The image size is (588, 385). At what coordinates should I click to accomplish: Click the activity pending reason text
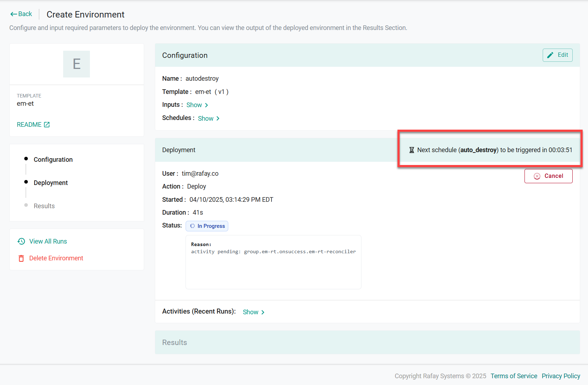click(x=273, y=252)
